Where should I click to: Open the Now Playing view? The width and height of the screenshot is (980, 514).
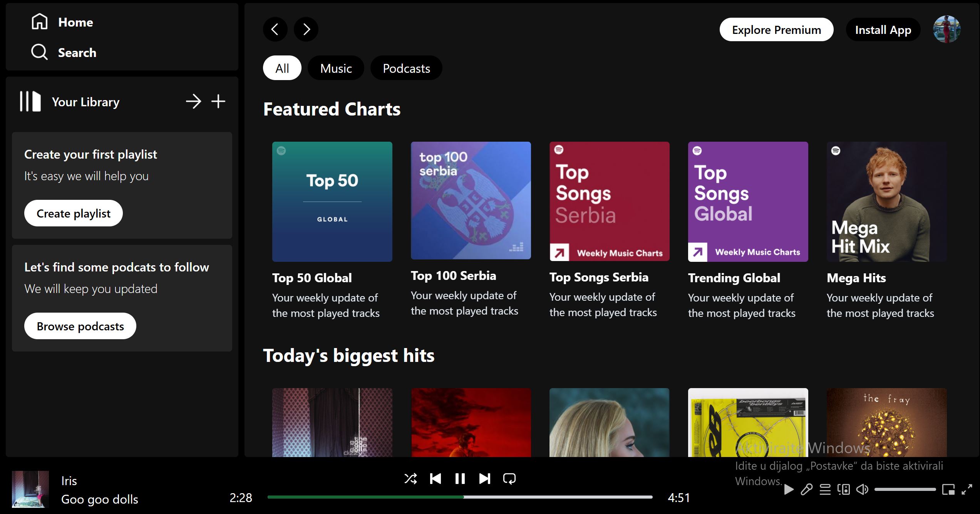click(x=789, y=489)
